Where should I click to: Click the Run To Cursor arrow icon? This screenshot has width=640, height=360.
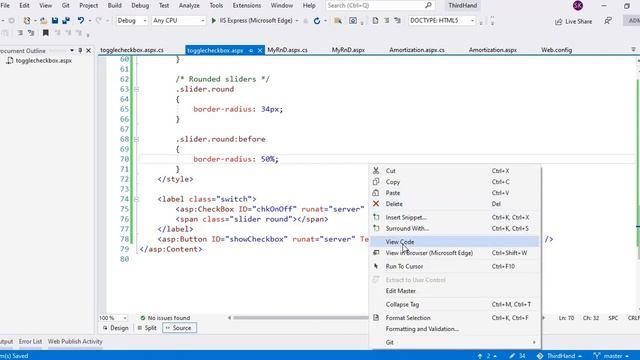click(x=376, y=266)
